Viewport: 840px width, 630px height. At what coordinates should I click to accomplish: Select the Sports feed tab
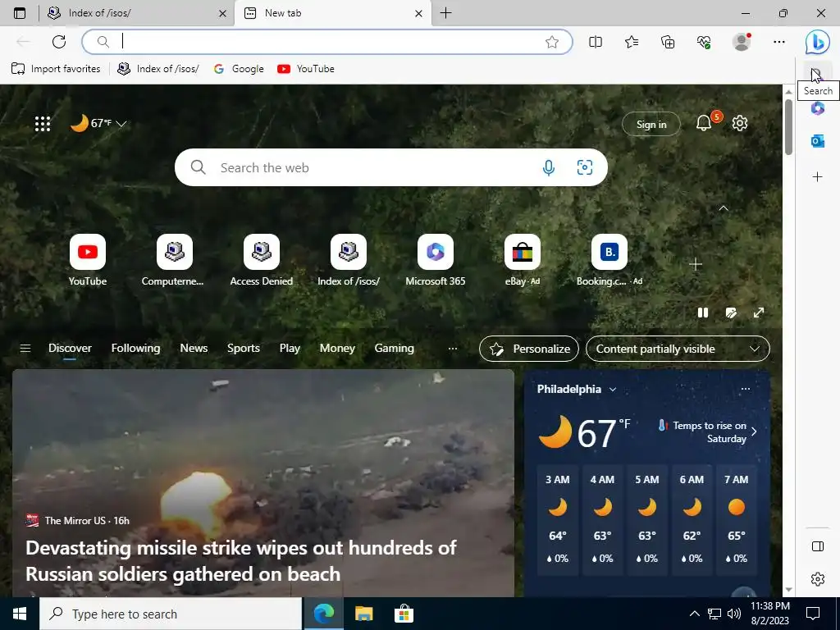click(x=243, y=348)
